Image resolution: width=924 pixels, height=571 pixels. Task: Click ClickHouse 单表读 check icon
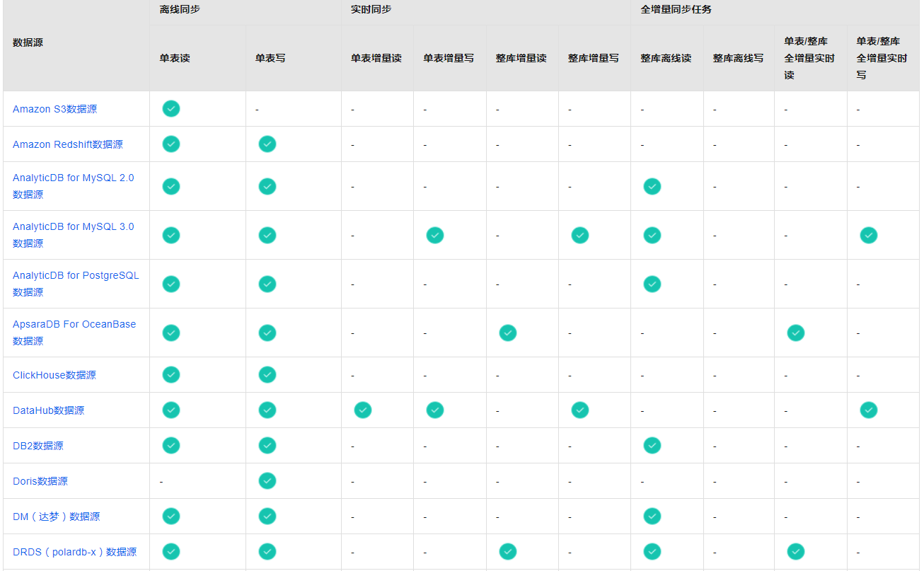(x=171, y=375)
